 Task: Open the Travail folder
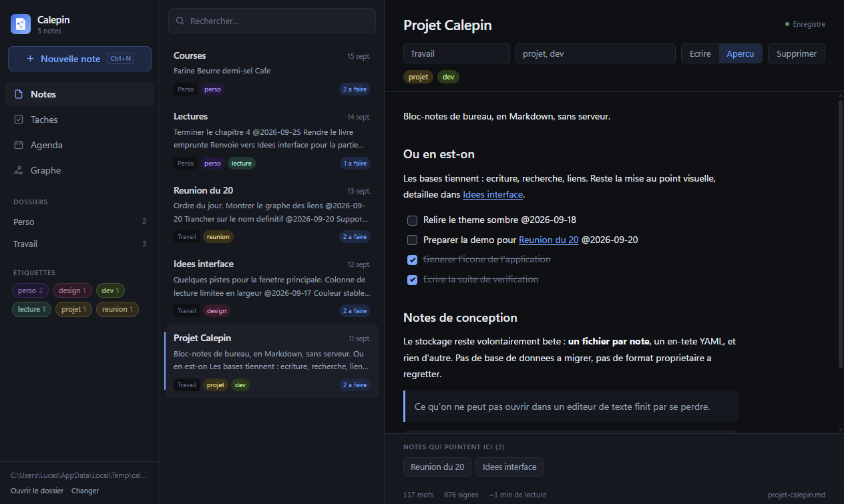[79, 244]
